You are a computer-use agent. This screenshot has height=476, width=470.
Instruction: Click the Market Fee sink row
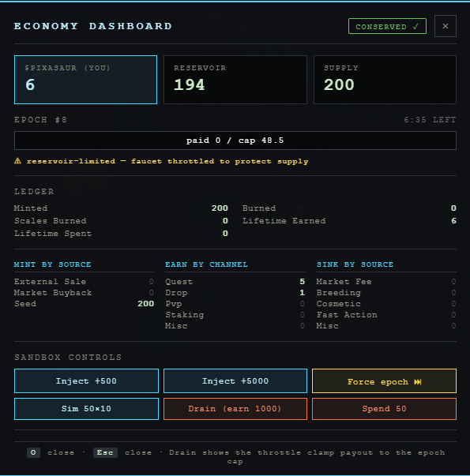coord(386,282)
